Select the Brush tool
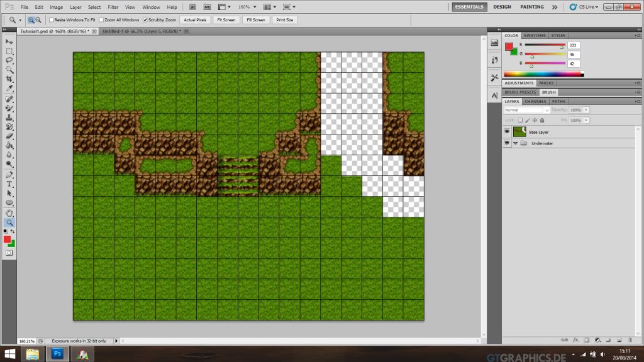The height and width of the screenshot is (362, 644). point(9,108)
